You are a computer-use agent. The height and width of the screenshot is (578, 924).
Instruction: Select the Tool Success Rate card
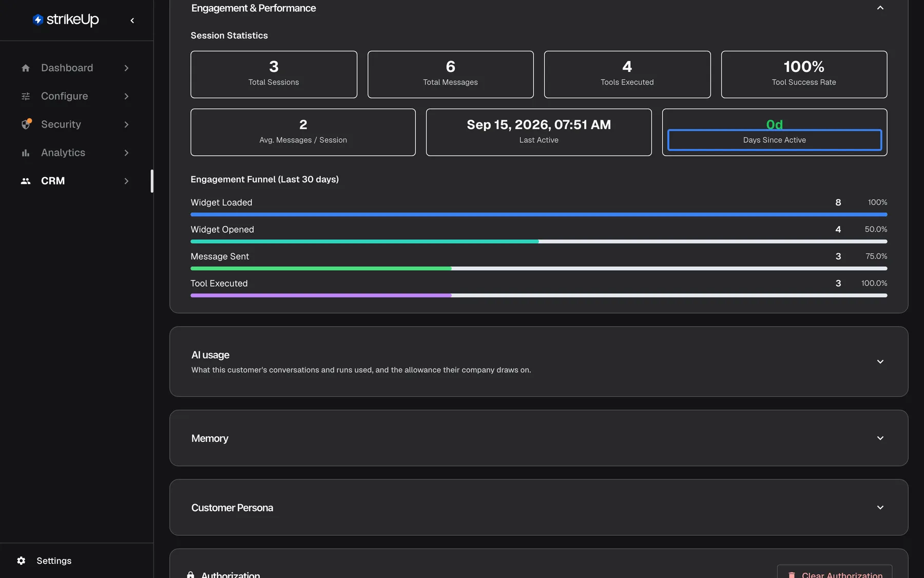(x=804, y=74)
